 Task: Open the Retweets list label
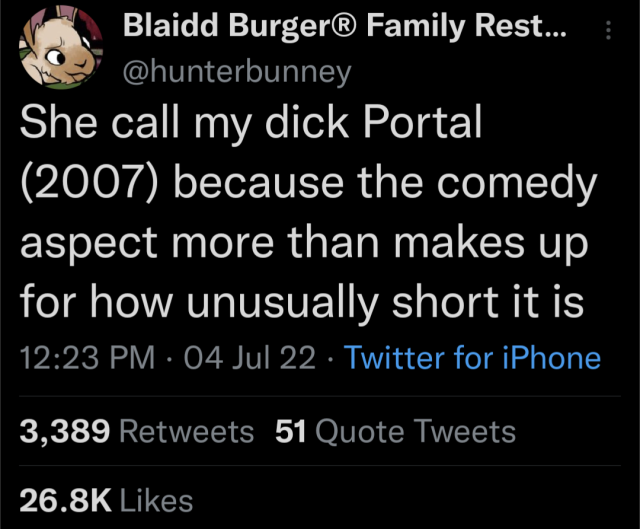pyautogui.click(x=187, y=432)
